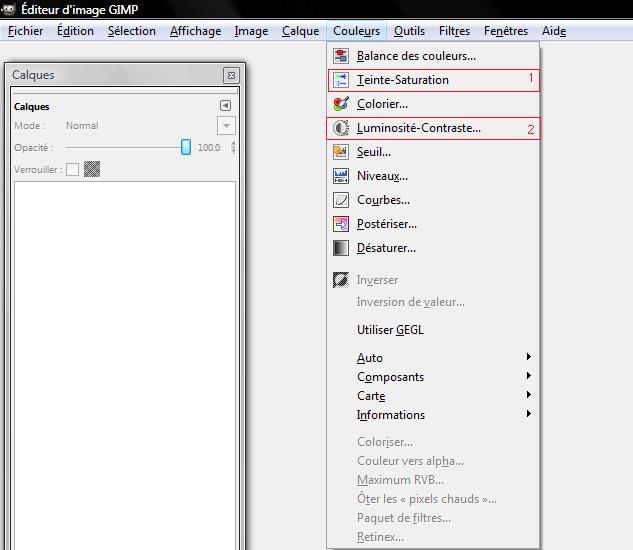633x550 pixels.
Task: Open the Aide menu
Action: pos(554,31)
